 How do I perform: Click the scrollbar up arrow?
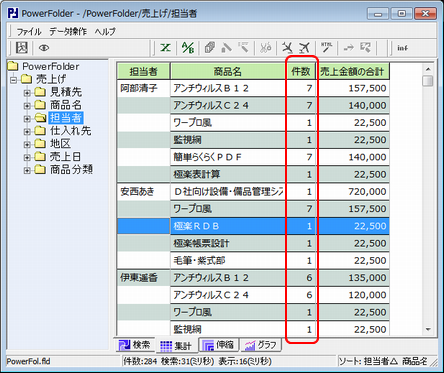(x=428, y=69)
